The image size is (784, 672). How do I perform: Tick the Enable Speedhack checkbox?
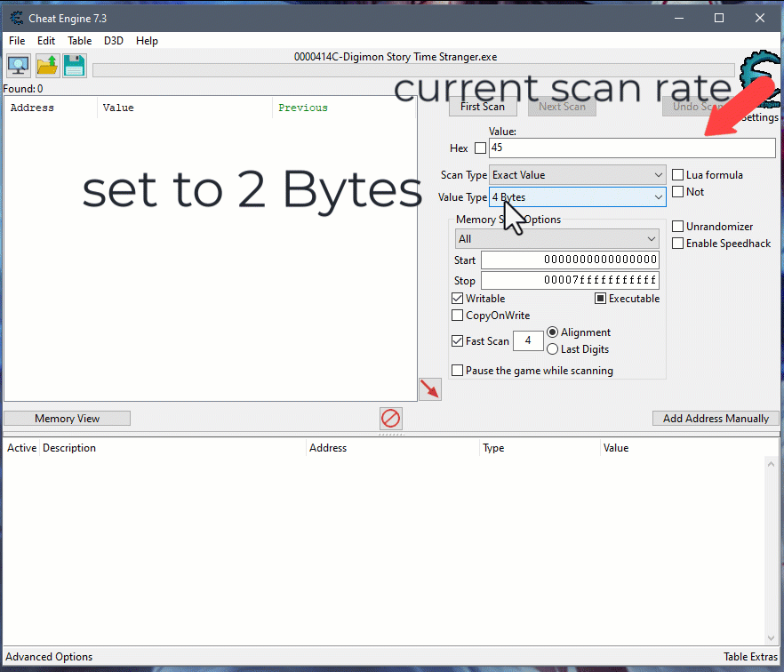pyautogui.click(x=678, y=244)
